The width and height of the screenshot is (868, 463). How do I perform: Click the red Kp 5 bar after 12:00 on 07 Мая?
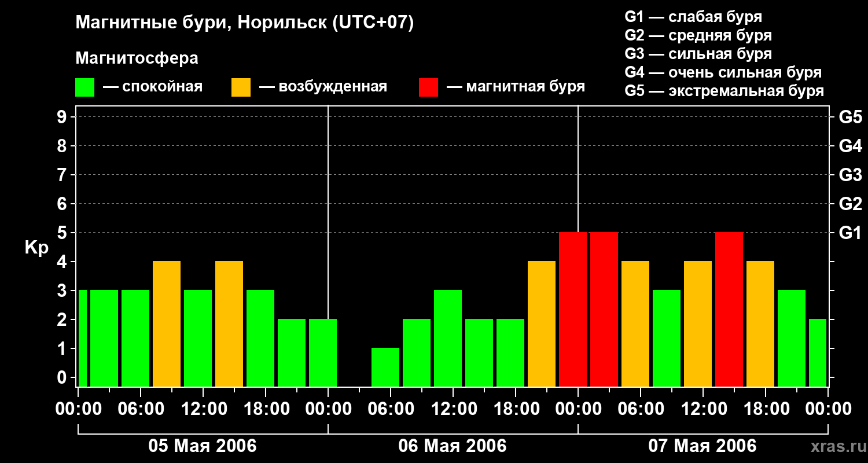coord(729,309)
